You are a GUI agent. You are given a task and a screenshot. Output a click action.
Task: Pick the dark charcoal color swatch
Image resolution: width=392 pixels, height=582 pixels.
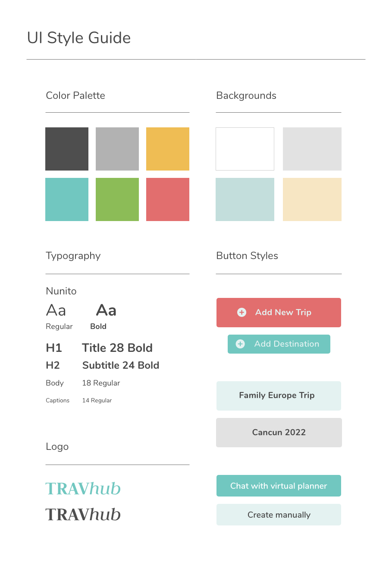click(x=67, y=149)
